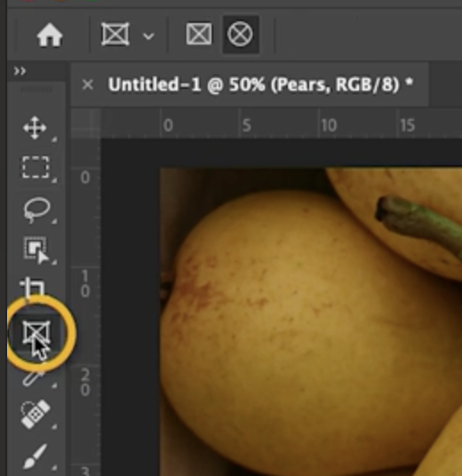This screenshot has width=462, height=476.
Task: Choose the elliptical frame option
Action: [240, 35]
